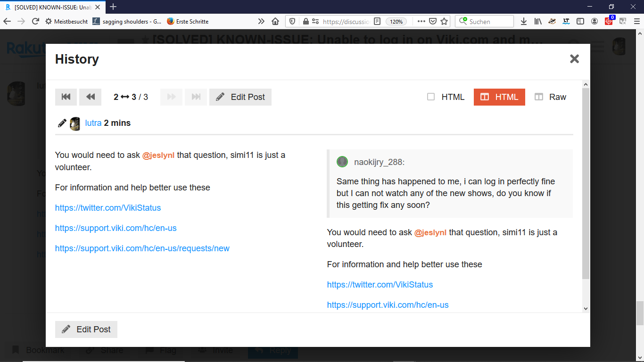Open the LanguageTool extension
Viewport: 644px width, 362px height.
pyautogui.click(x=566, y=21)
